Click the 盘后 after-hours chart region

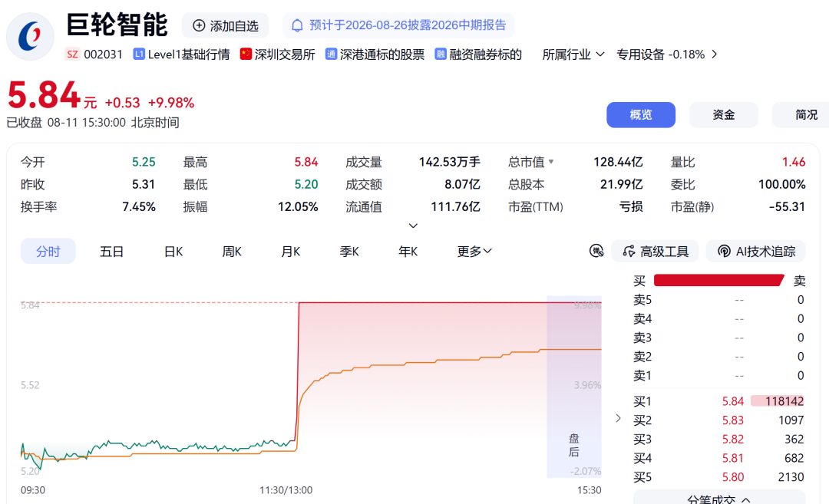click(x=574, y=387)
